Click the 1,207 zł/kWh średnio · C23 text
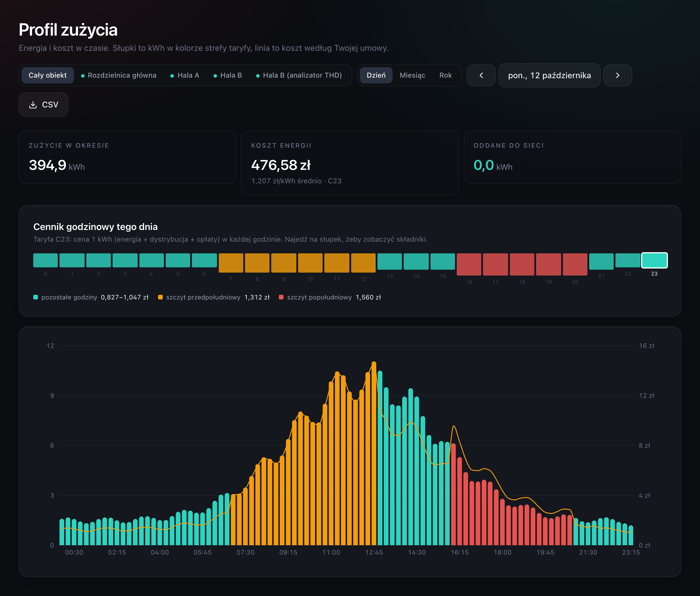This screenshot has width=700, height=596. (296, 181)
